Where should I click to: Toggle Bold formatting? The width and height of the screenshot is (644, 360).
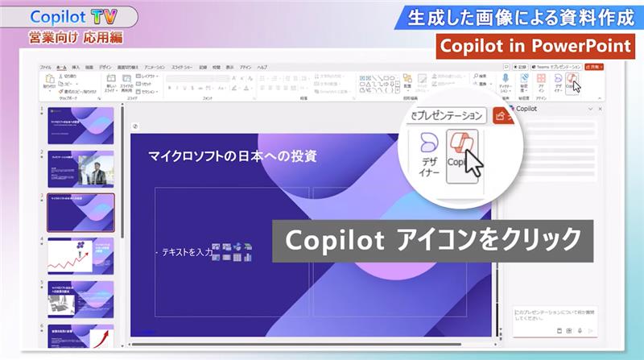point(169,88)
